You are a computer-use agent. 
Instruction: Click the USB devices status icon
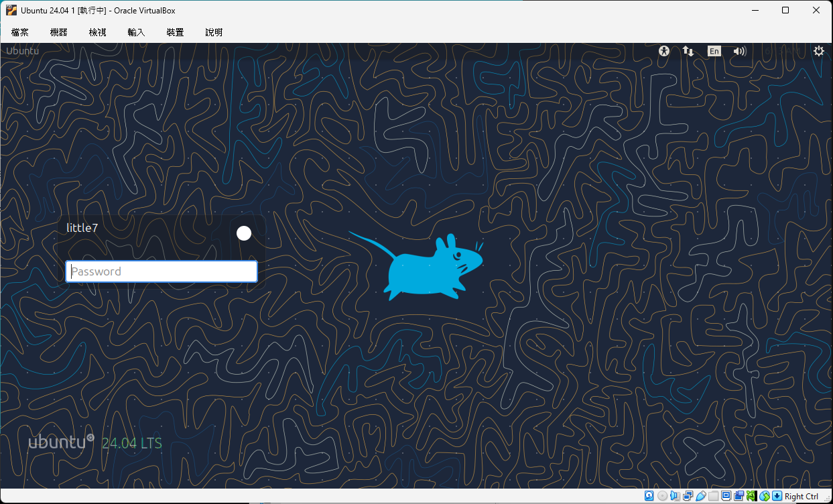pos(701,496)
